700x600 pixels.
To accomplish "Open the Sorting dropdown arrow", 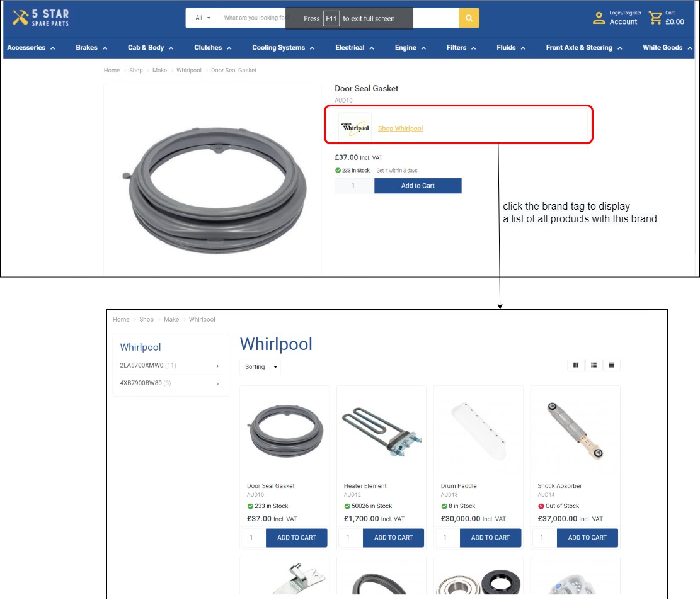I will click(275, 367).
